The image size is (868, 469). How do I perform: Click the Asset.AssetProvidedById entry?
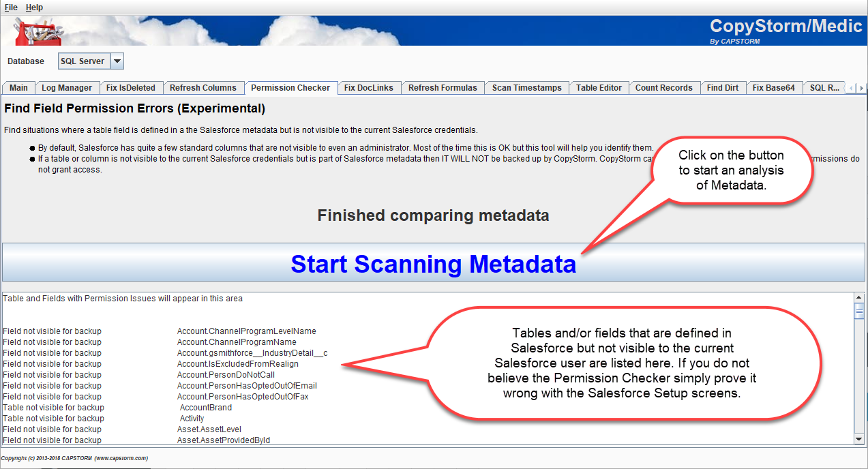point(224,440)
